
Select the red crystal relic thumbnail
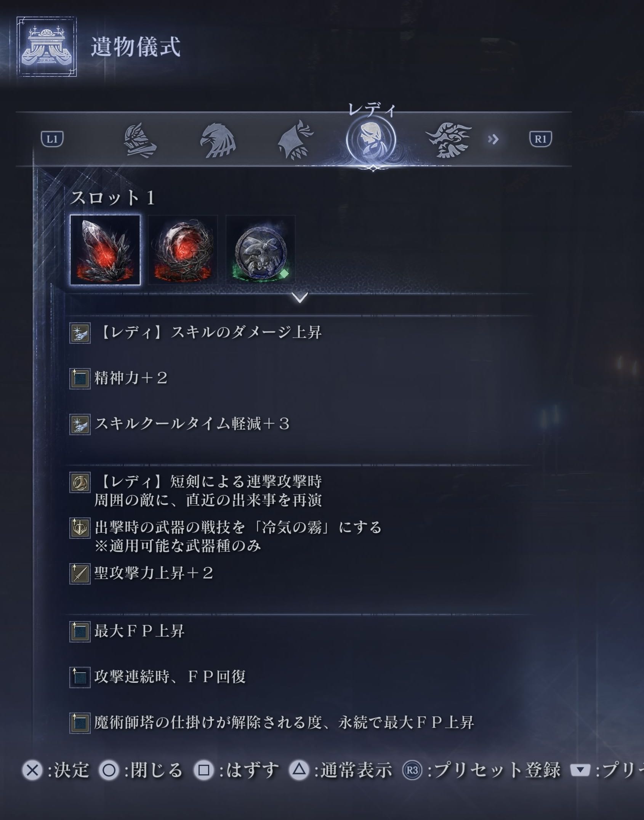pos(105,250)
